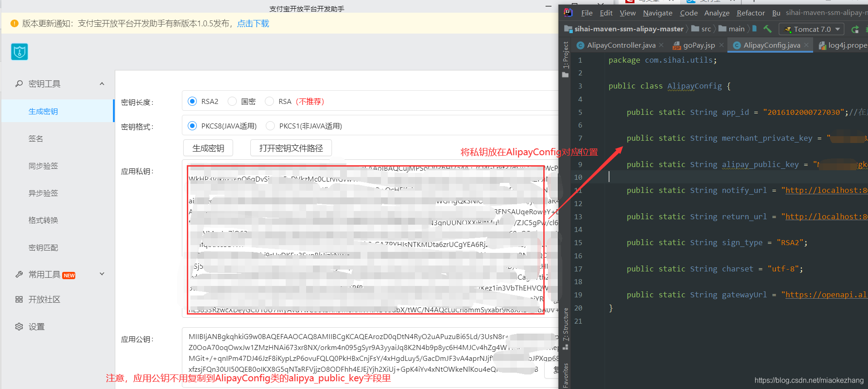Open the File menu in IntelliJ
The image size is (868, 389).
(x=587, y=13)
